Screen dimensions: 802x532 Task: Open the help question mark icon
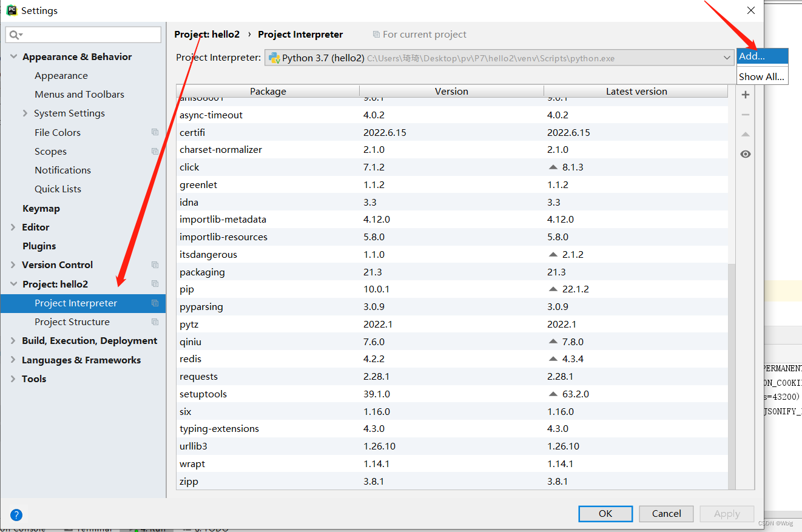16,515
